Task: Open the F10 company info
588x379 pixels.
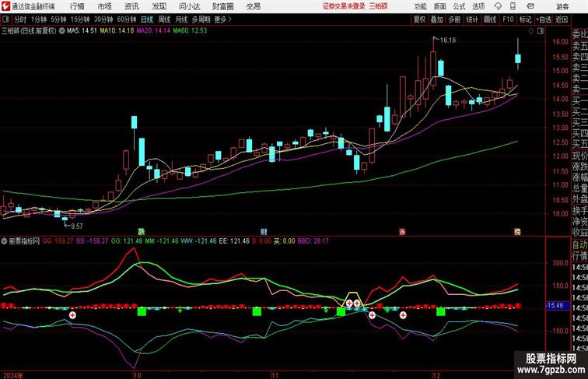Action: 508,19
